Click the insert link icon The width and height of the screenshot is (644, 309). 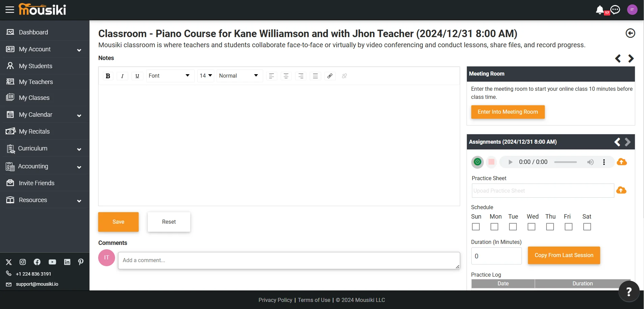(330, 76)
